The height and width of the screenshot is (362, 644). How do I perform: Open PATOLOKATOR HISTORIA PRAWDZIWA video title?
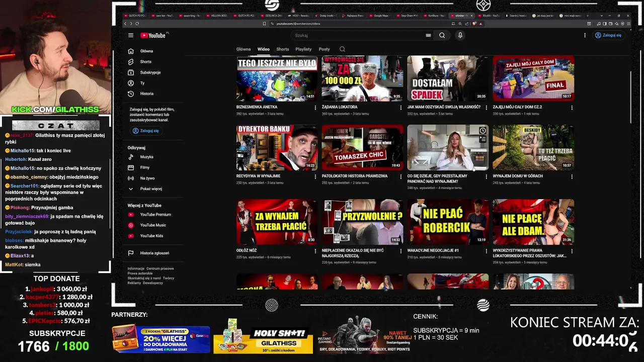coord(355,176)
